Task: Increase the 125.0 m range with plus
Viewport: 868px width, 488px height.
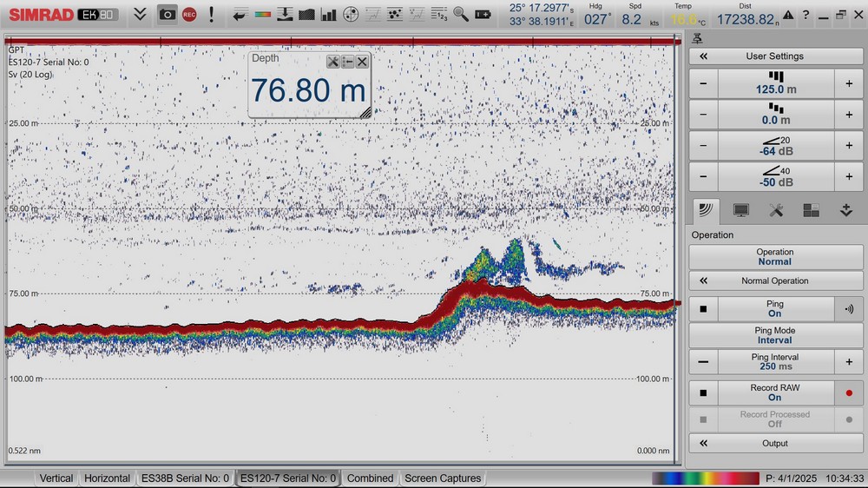Action: coord(849,84)
